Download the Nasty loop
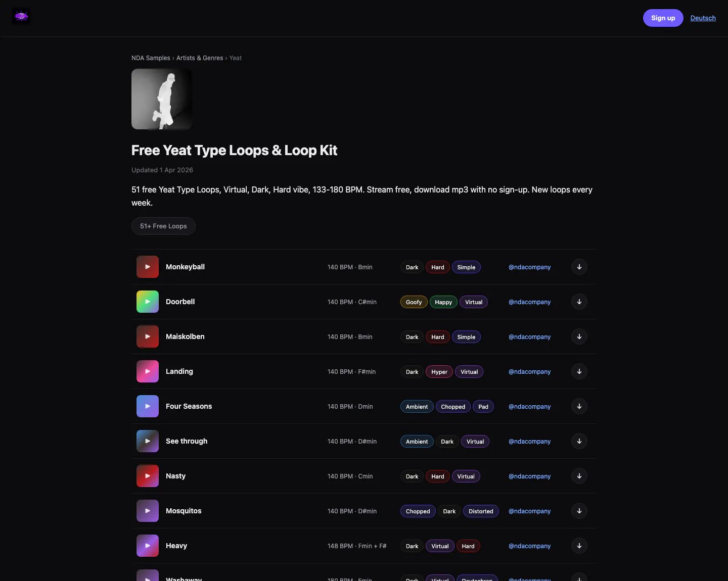The height and width of the screenshot is (581, 728). (579, 476)
